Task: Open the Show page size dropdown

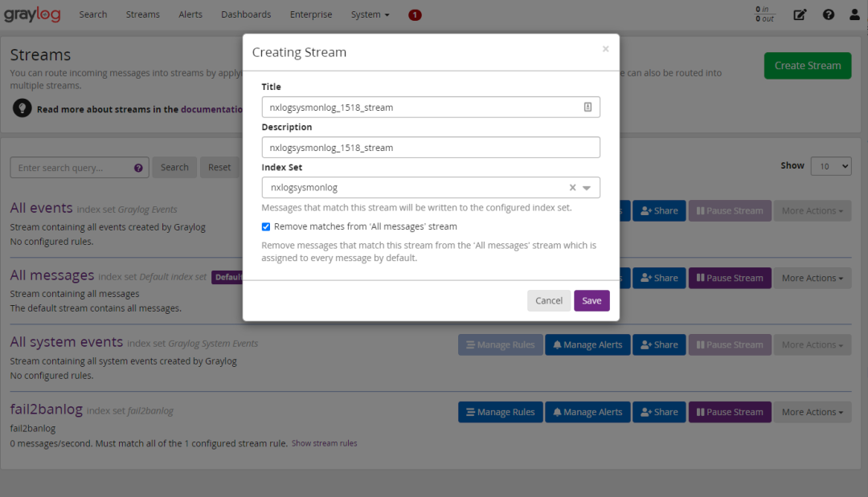Action: pos(831,166)
